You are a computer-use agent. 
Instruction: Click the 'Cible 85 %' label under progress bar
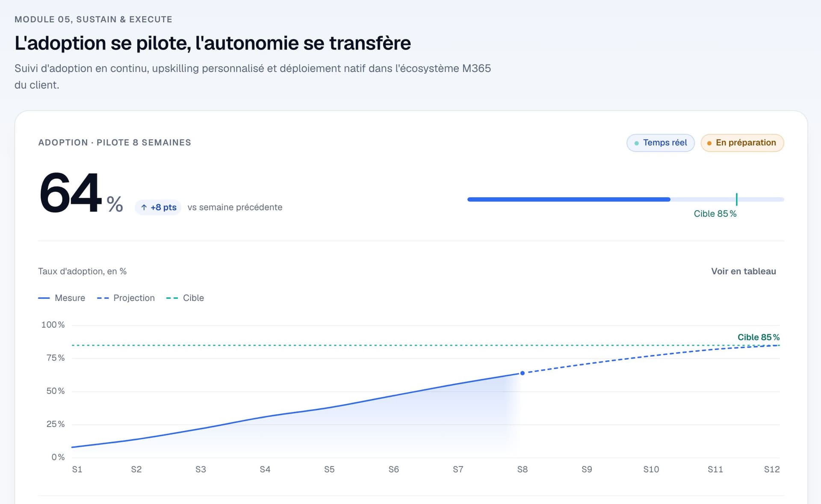pos(715,214)
